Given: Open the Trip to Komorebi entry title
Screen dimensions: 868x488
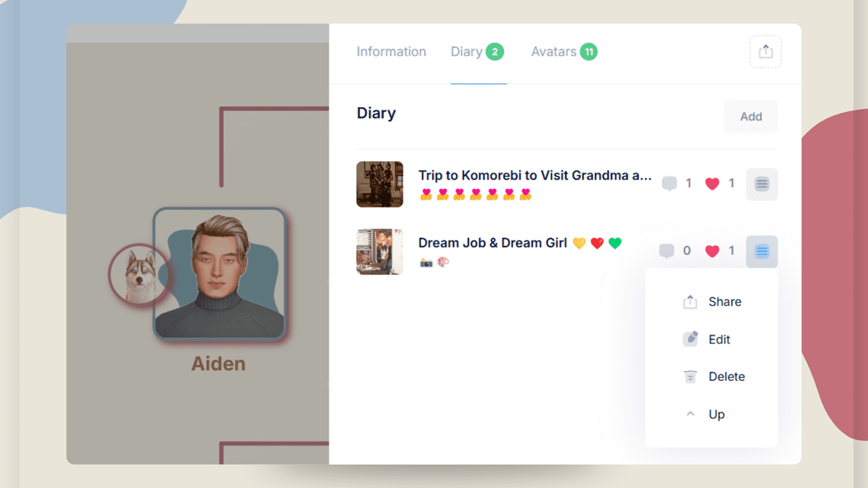Looking at the screenshot, I should pos(535,176).
